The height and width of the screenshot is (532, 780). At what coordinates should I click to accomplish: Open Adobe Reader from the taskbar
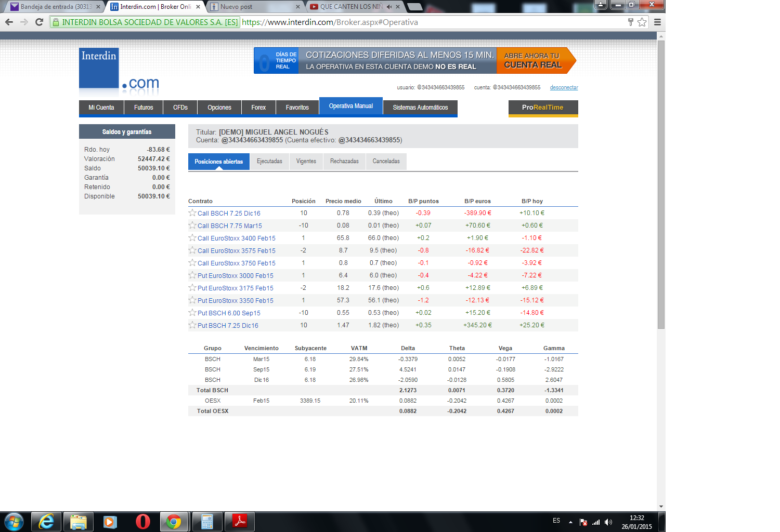coord(239,522)
